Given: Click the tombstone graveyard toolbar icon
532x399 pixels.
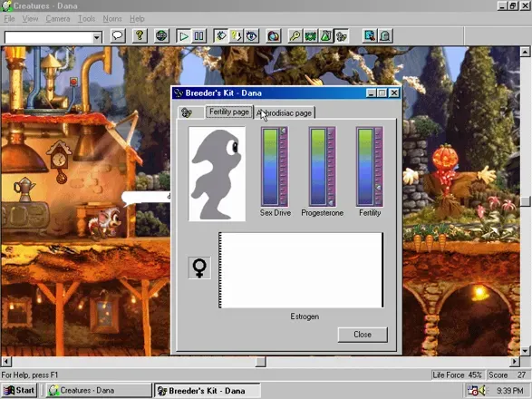Looking at the screenshot, I should coord(385,36).
